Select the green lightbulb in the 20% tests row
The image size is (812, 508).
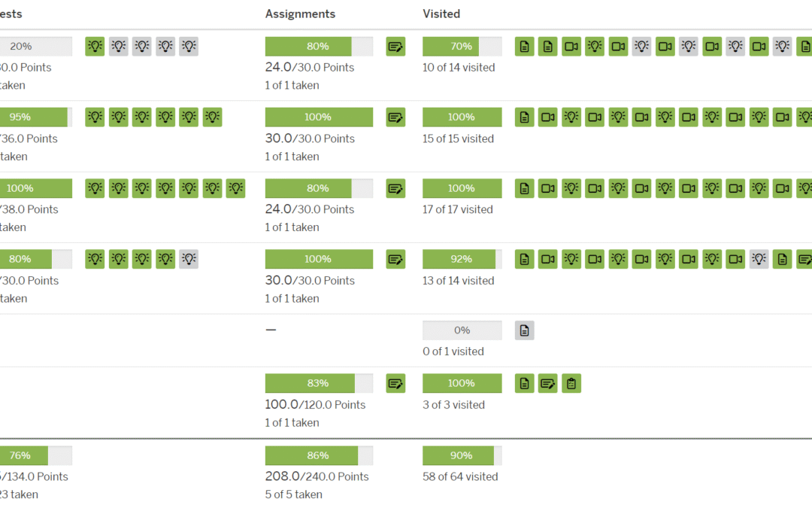click(x=95, y=47)
